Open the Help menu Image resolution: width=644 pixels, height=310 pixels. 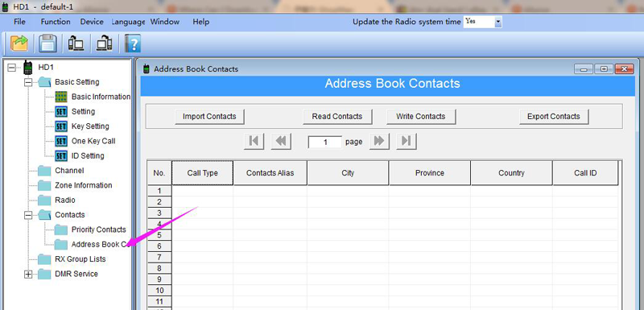click(200, 22)
